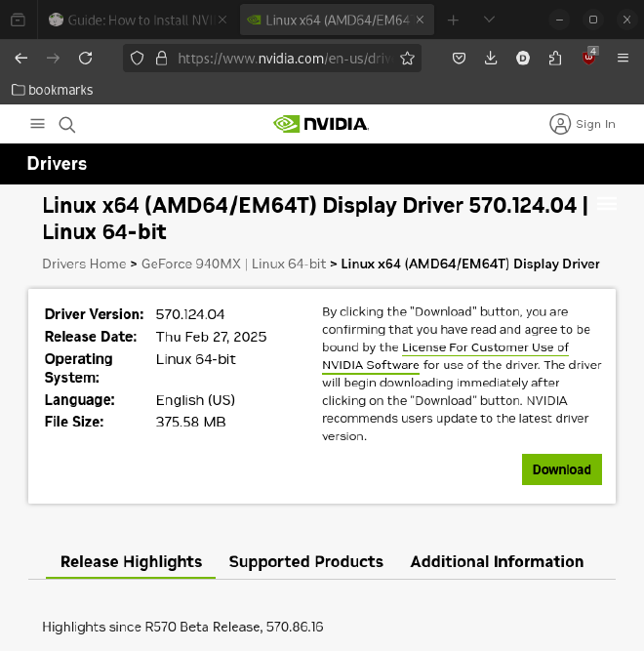The height and width of the screenshot is (651, 644).
Task: Click the 'Linux 64-bit' operating system value
Action: click(196, 359)
